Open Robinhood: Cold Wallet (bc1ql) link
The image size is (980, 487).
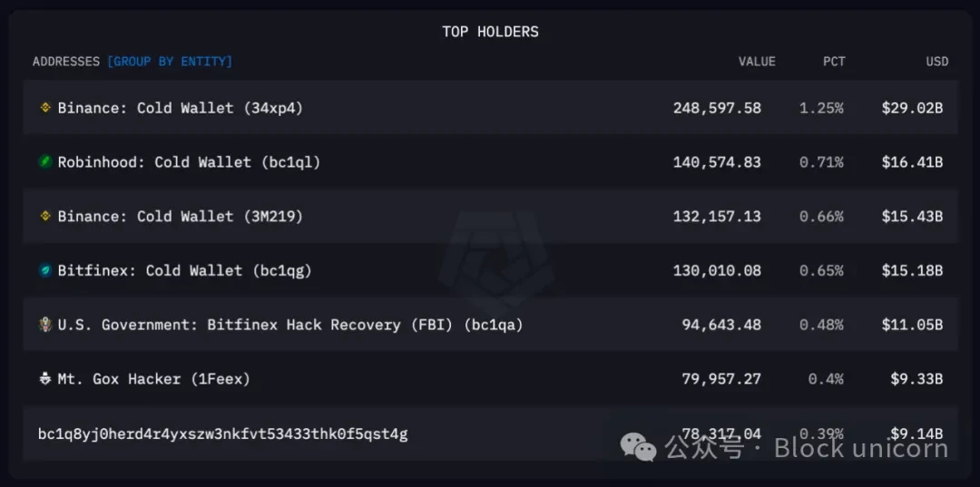point(189,162)
